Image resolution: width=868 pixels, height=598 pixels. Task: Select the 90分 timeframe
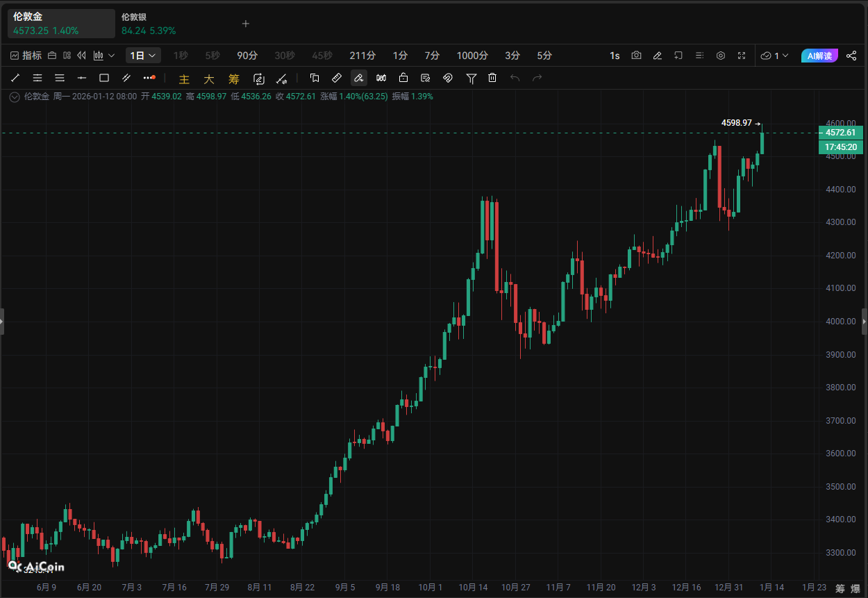pos(247,56)
